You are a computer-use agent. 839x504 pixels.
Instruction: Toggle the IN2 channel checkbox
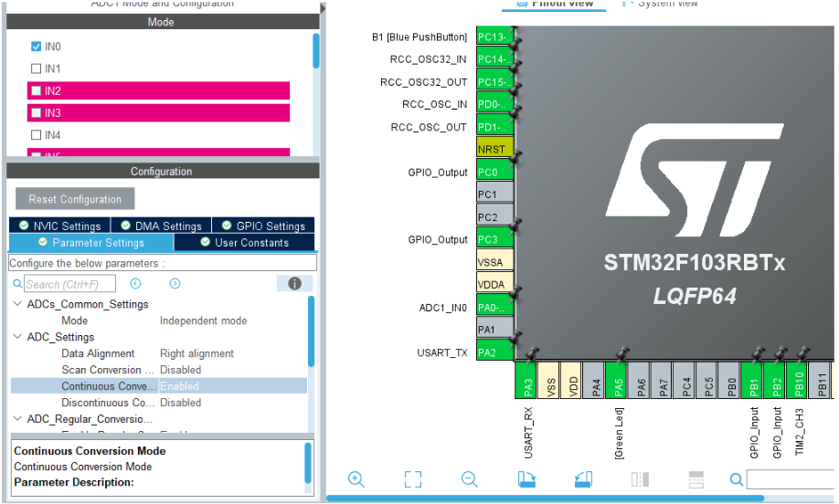click(36, 90)
